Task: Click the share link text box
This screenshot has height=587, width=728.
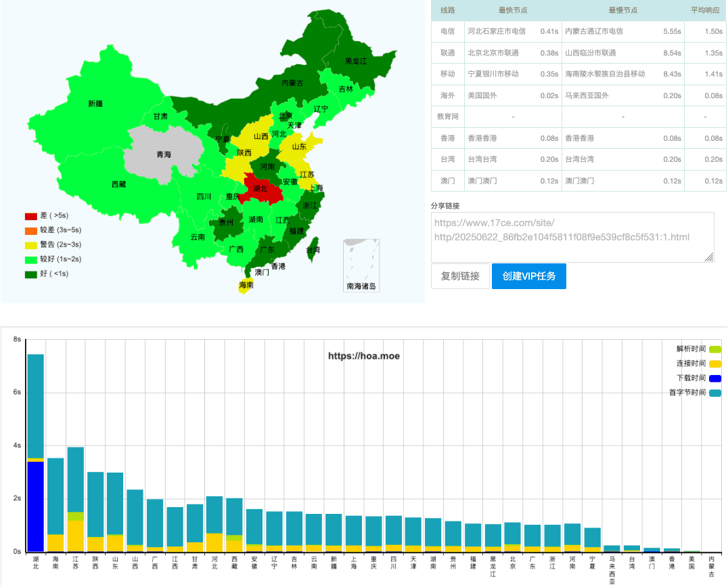Action: point(572,237)
